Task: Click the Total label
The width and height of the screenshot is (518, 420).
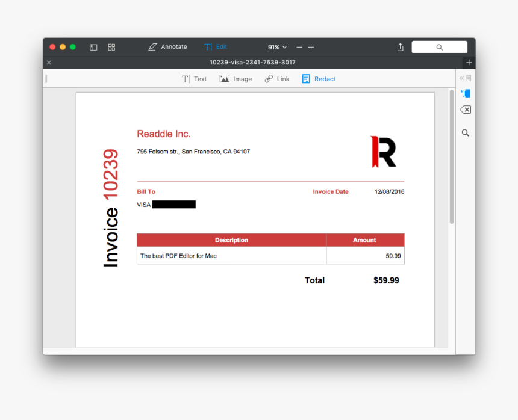Action: (x=314, y=280)
